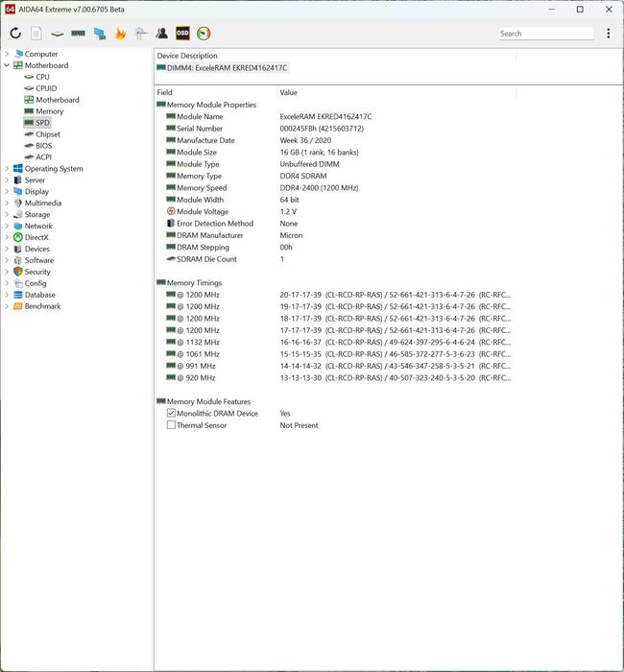The height and width of the screenshot is (672, 624).
Task: Open the three-dot main menu
Action: click(x=608, y=34)
